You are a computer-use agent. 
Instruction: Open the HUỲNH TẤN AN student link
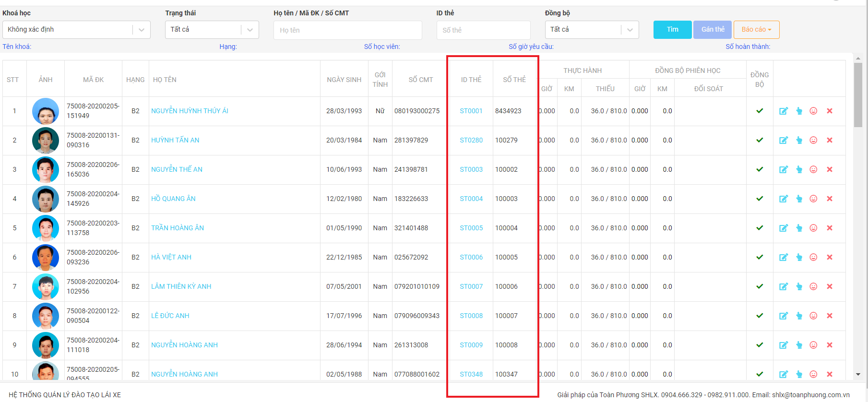pos(175,140)
